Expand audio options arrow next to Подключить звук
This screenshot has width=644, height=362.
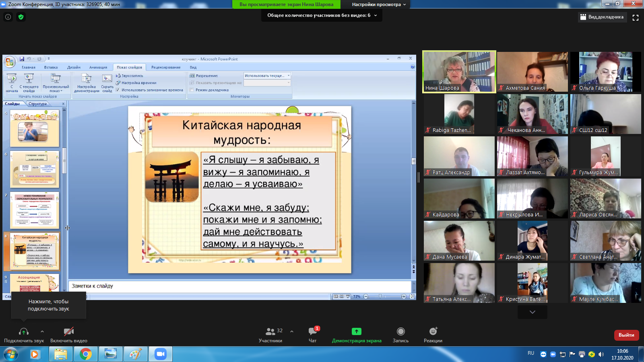(x=42, y=331)
